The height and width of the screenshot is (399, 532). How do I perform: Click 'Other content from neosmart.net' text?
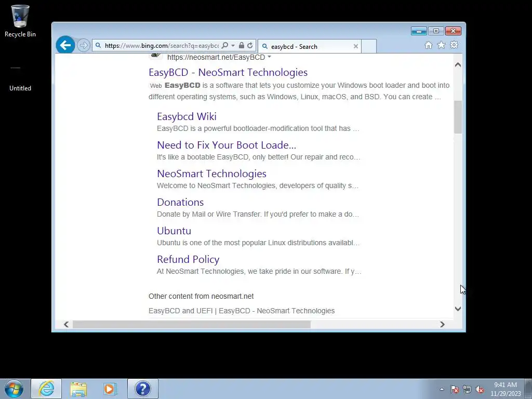[201, 296]
